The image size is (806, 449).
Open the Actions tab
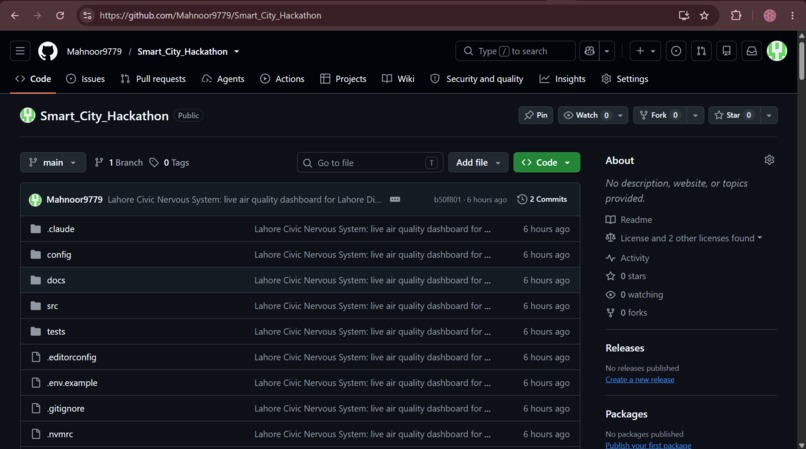pos(282,79)
